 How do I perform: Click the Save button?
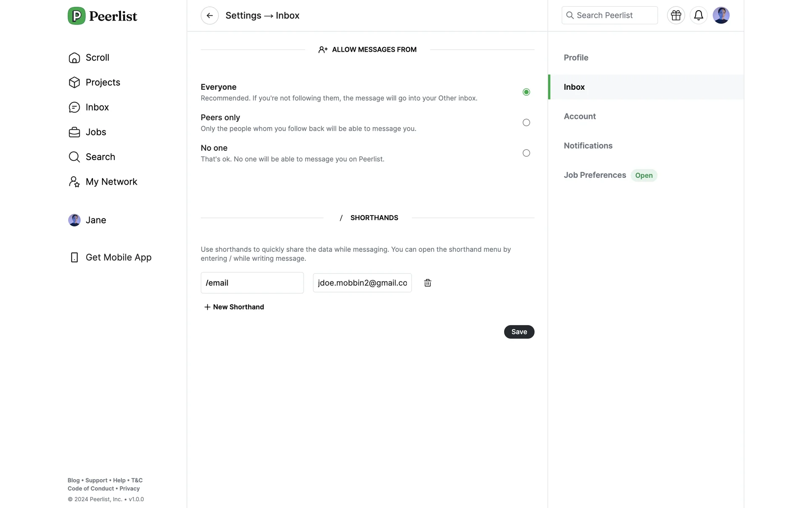pos(519,332)
